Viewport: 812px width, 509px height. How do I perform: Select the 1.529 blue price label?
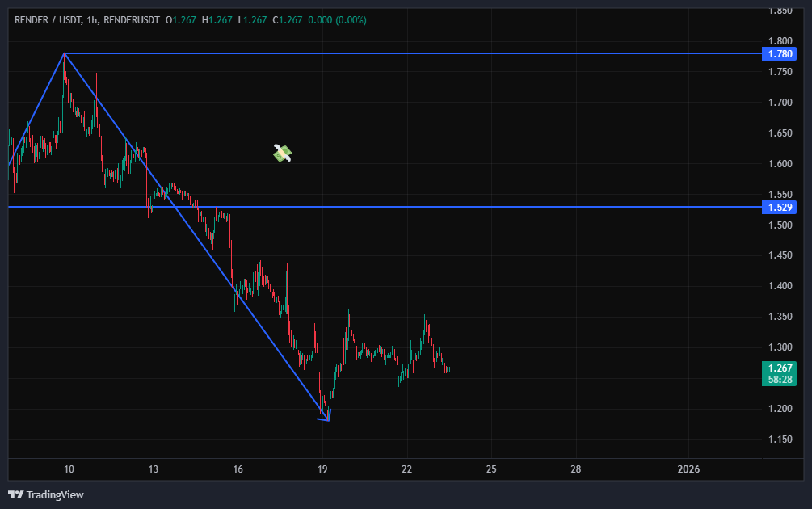click(x=780, y=207)
